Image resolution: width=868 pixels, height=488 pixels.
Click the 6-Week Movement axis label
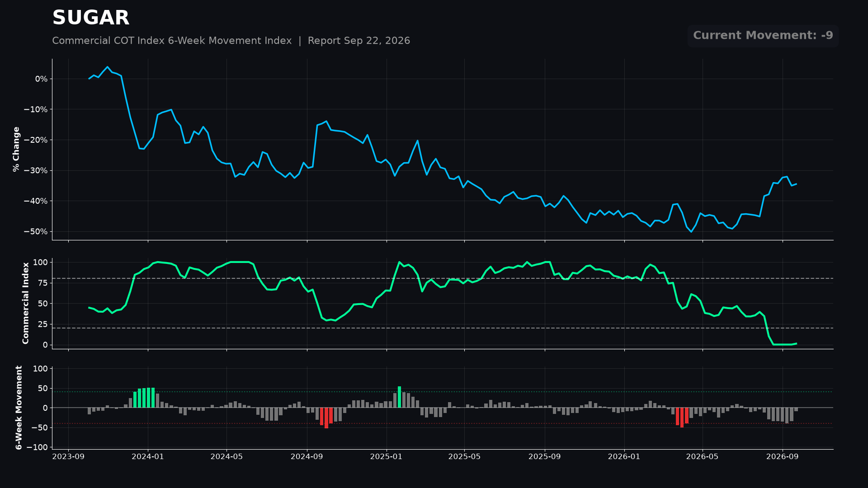pos(19,408)
